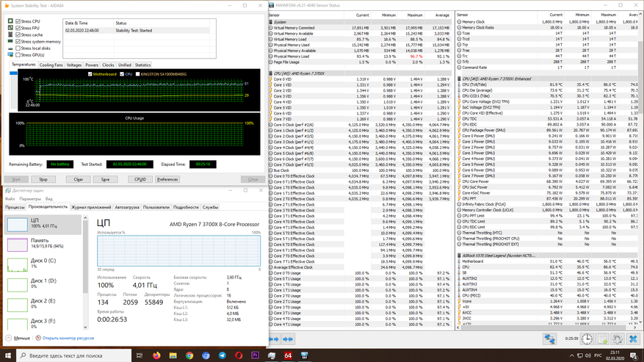This screenshot has width=644, height=362.
Task: Click the Stress CPU chip icon in AIDA64
Action: [x=11, y=21]
